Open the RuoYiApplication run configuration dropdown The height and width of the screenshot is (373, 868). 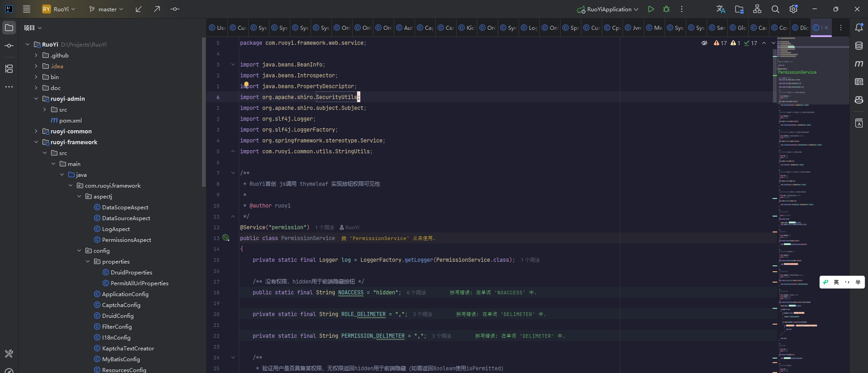[608, 9]
